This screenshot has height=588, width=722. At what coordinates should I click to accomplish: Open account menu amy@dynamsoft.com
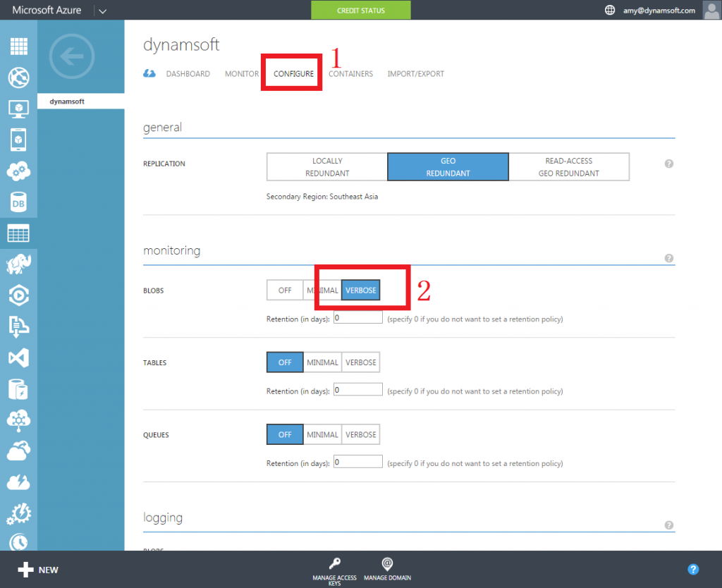659,11
